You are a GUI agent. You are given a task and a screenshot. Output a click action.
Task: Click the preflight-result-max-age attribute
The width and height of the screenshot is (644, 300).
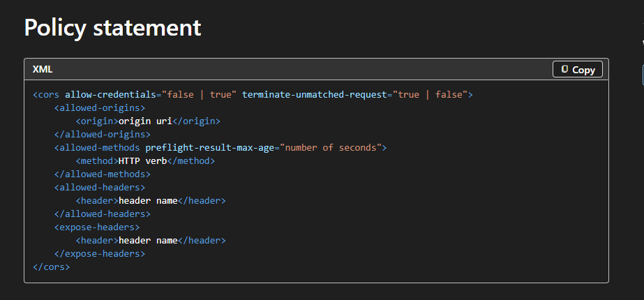coord(210,147)
